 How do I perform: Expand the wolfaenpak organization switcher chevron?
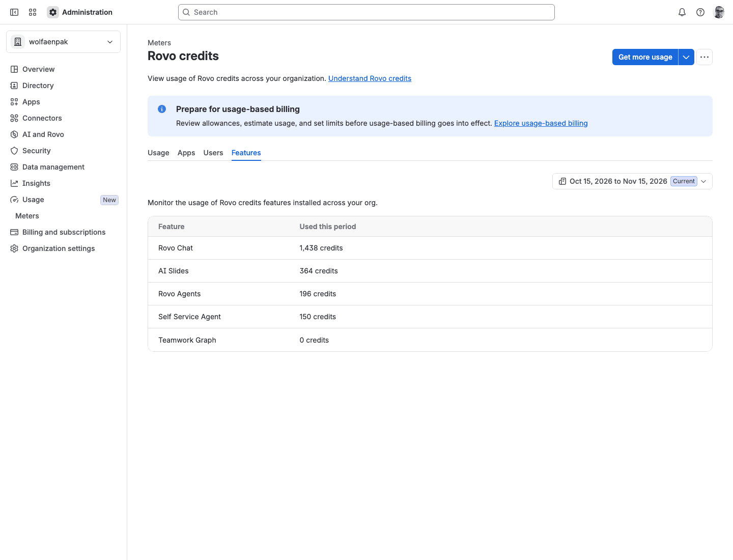pyautogui.click(x=110, y=42)
